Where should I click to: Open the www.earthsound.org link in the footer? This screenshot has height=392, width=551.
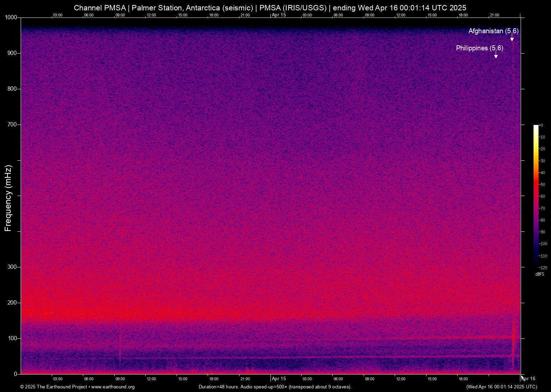113,387
